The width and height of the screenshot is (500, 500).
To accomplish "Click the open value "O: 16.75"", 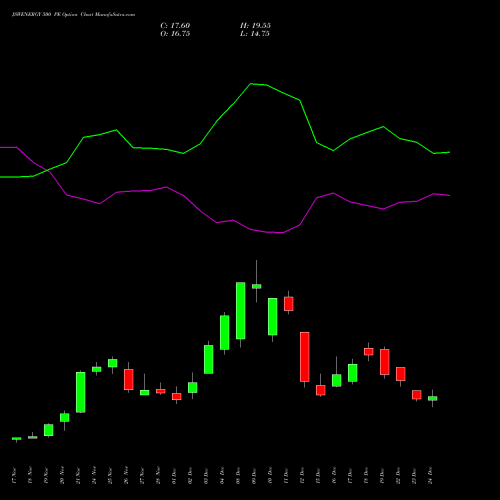I will point(175,34).
